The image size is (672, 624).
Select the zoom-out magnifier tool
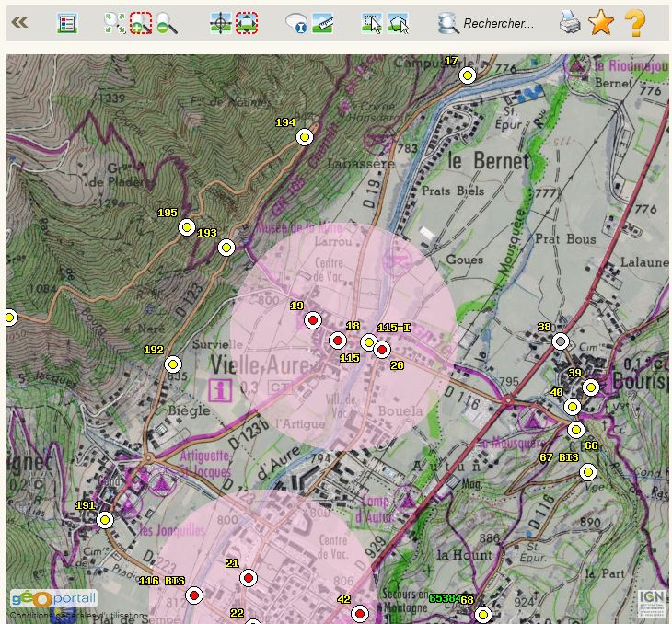167,23
